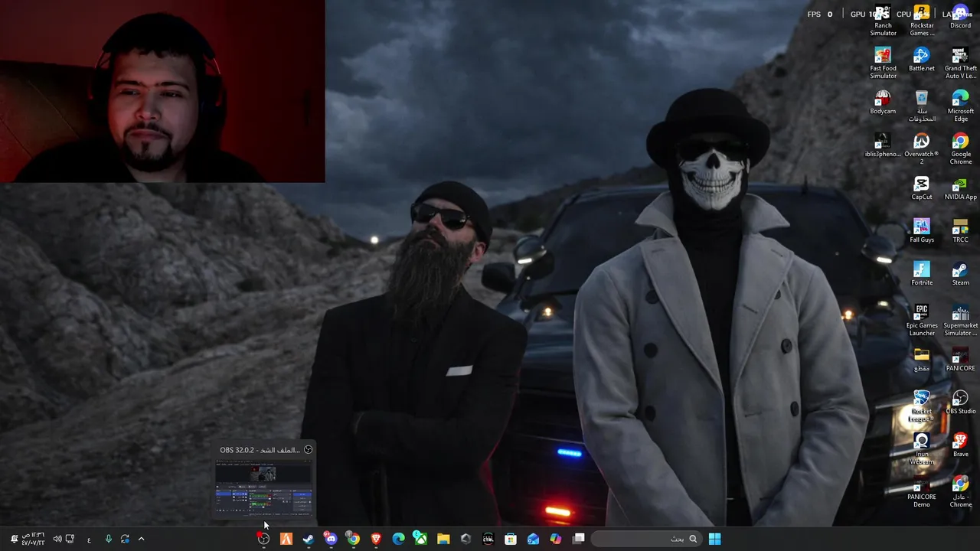Screen dimensions: 980x551
Task: Open the Xbox app from the taskbar
Action: point(420,539)
